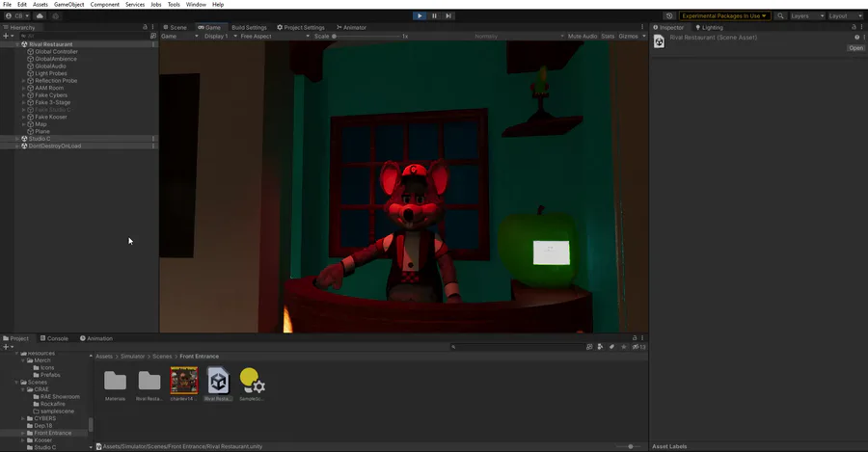Open the account CB dropdown
Screen dimensions: 868x452
(16, 16)
